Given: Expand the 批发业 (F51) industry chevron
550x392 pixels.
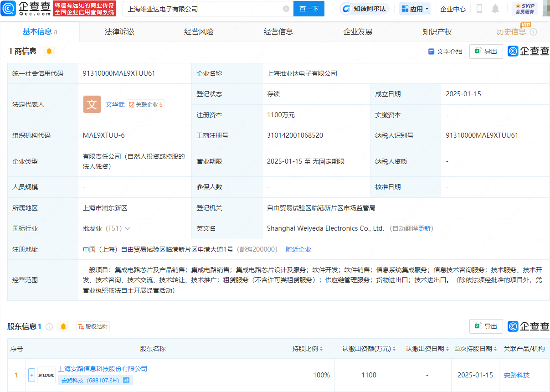Looking at the screenshot, I should pos(127,228).
